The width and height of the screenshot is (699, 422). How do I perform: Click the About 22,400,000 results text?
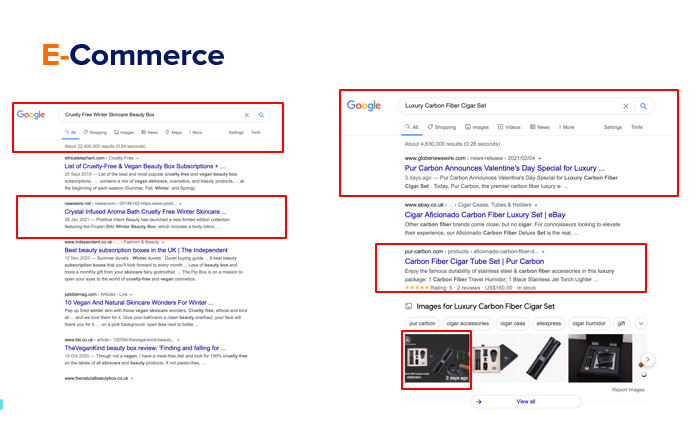(105, 146)
